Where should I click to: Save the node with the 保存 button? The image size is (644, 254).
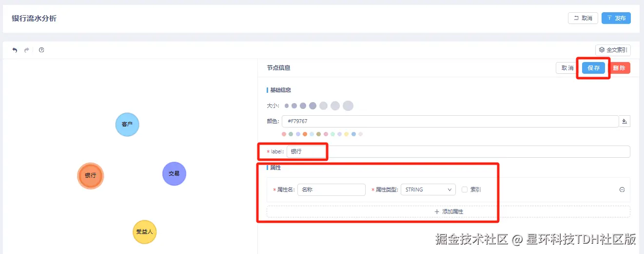pos(593,68)
